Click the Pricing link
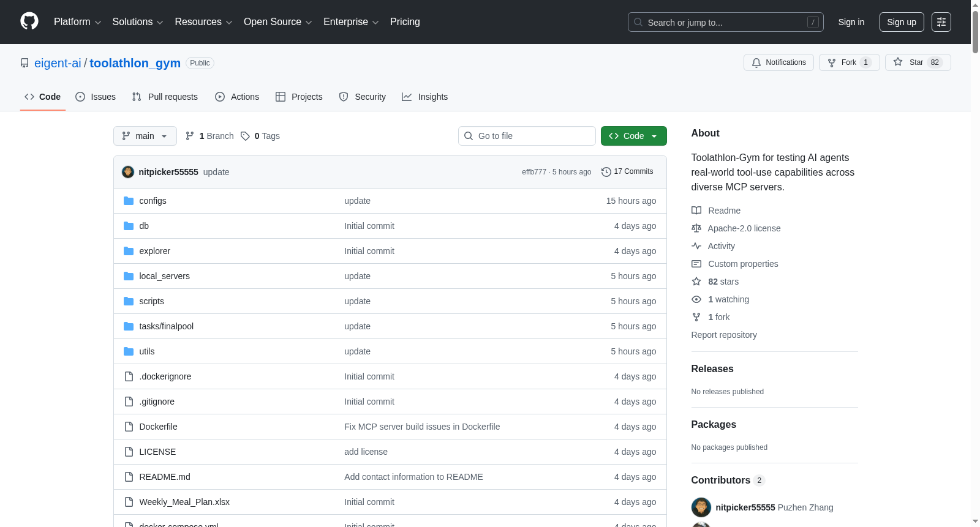This screenshot has height=527, width=980. [x=405, y=22]
